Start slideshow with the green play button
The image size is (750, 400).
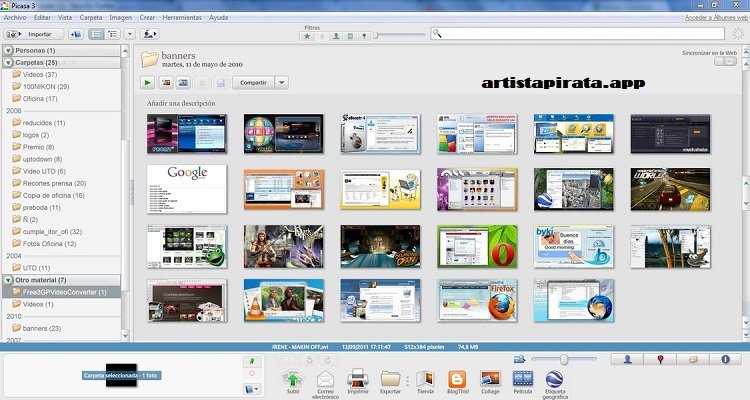pos(147,83)
